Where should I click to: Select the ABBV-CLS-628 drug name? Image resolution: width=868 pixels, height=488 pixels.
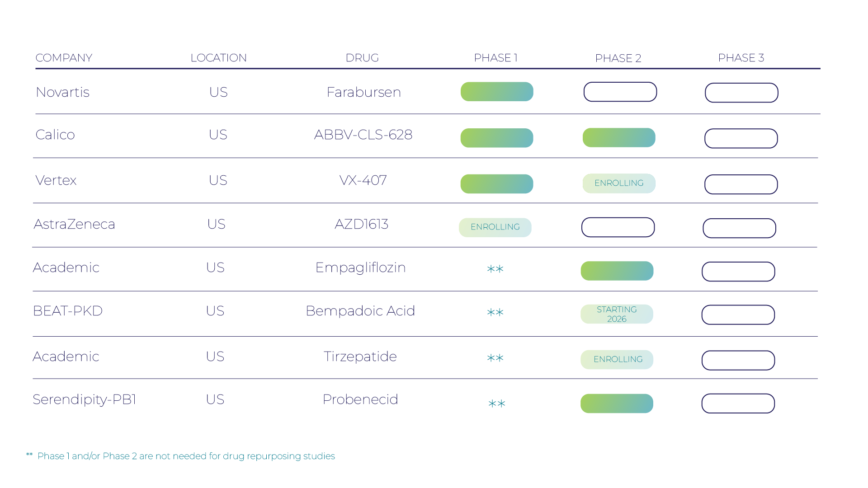pos(363,135)
